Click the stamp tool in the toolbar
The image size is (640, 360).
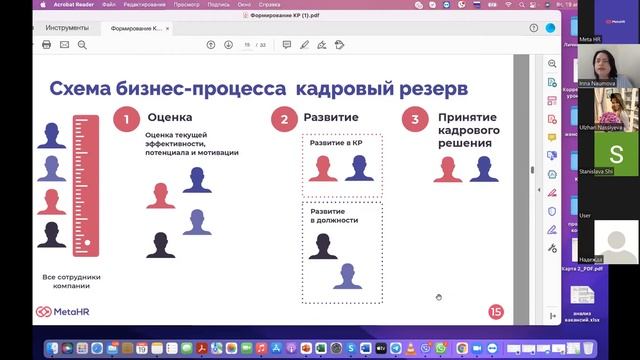point(339,44)
